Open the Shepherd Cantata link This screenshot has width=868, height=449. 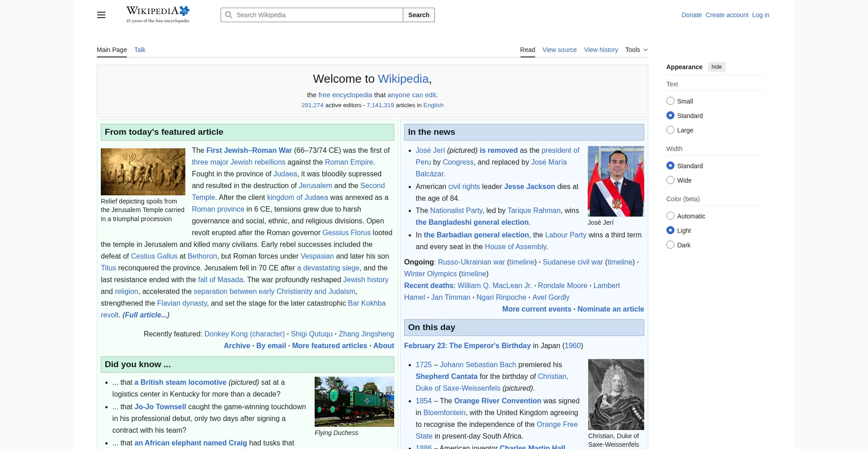(x=447, y=376)
